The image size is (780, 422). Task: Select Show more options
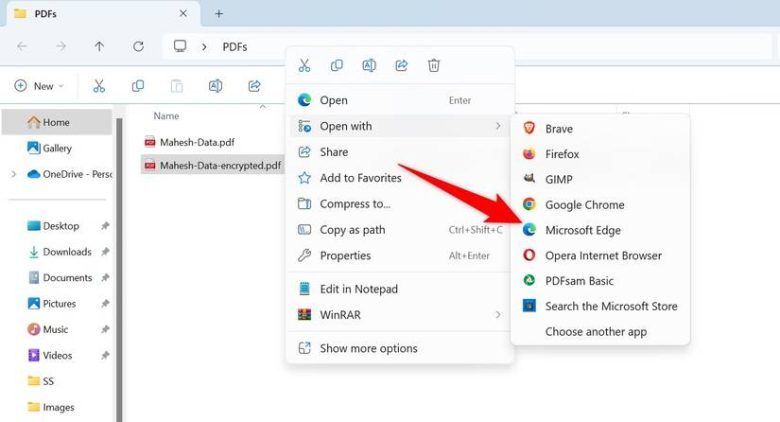point(400,348)
